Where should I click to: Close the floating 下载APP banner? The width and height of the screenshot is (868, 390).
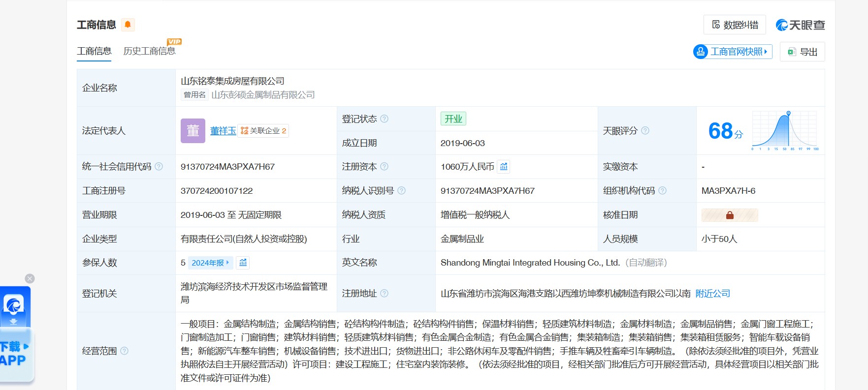pyautogui.click(x=30, y=279)
